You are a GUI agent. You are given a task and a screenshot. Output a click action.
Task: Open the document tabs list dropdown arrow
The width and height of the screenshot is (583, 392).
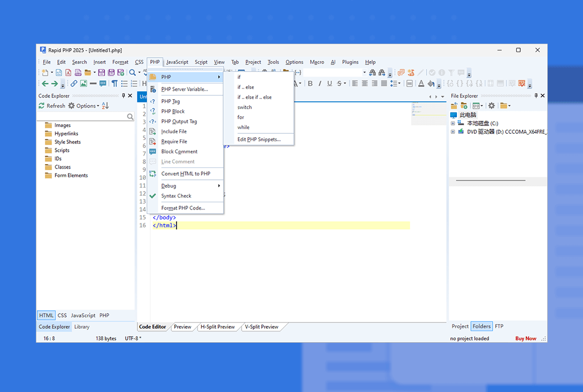click(442, 97)
